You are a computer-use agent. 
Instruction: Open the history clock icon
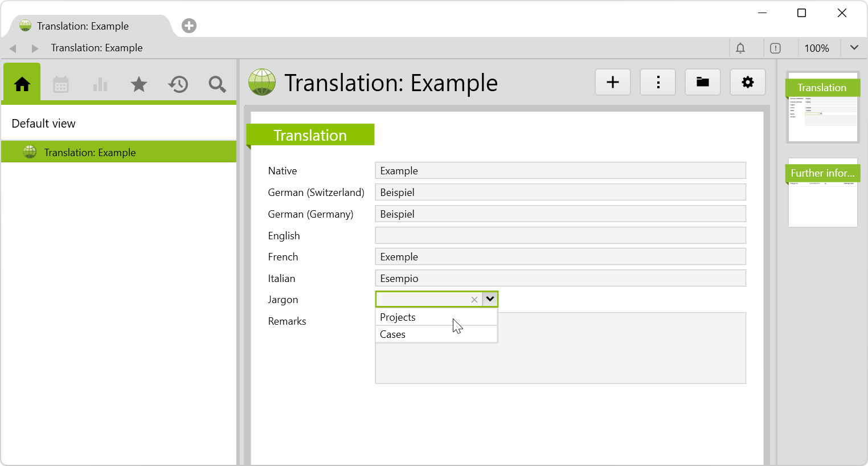(178, 84)
